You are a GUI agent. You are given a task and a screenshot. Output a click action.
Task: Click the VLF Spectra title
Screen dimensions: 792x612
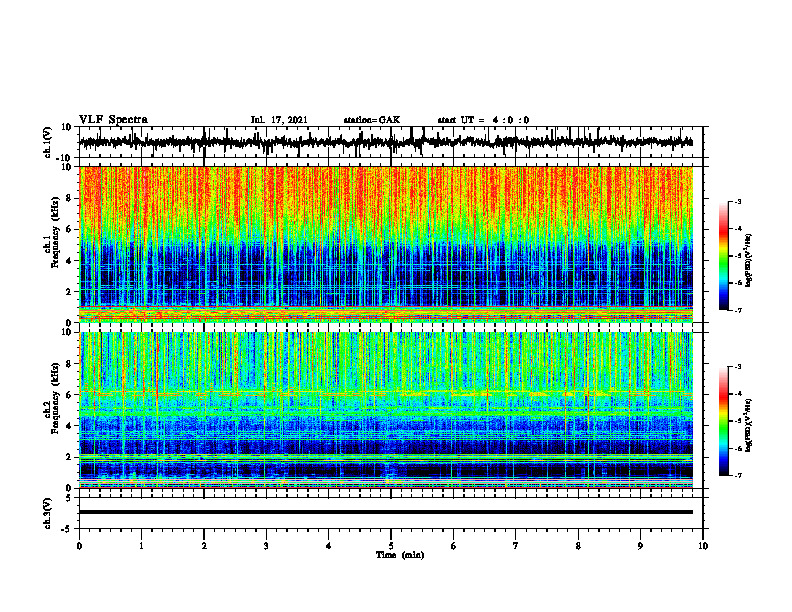click(113, 120)
